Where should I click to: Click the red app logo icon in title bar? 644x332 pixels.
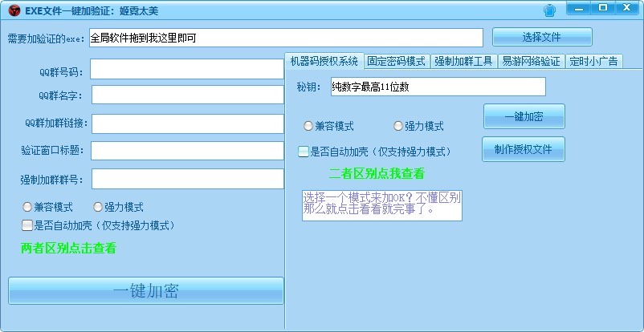point(14,10)
